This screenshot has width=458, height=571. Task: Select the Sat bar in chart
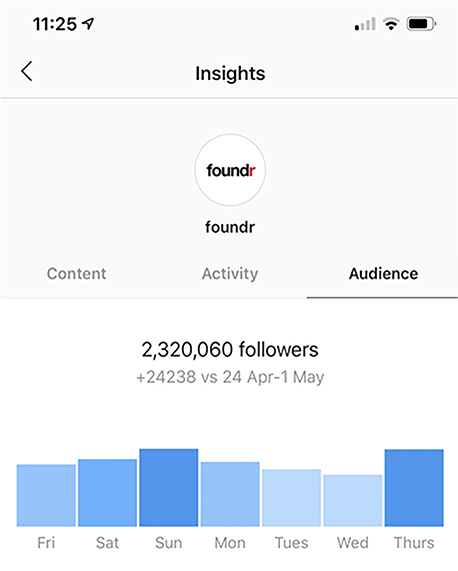pyautogui.click(x=107, y=493)
